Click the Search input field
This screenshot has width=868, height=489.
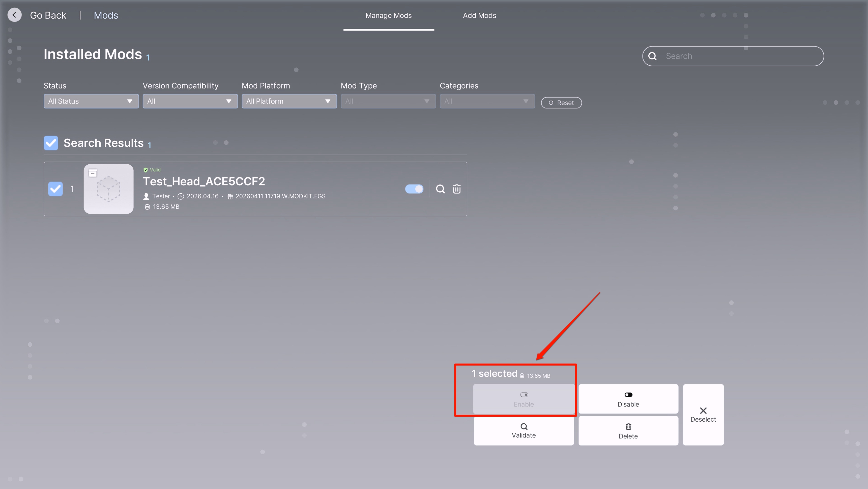click(x=741, y=56)
